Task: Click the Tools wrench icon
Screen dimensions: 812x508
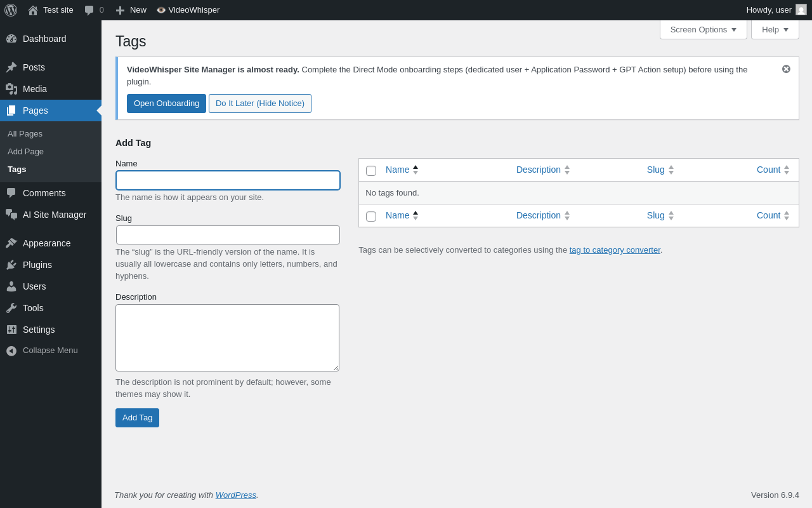Action: [11, 308]
